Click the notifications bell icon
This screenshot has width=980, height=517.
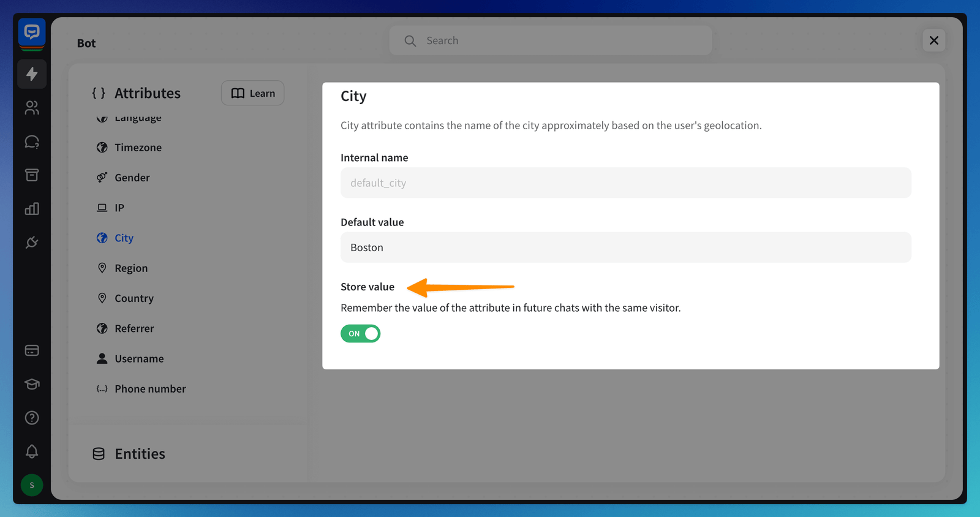point(32,451)
